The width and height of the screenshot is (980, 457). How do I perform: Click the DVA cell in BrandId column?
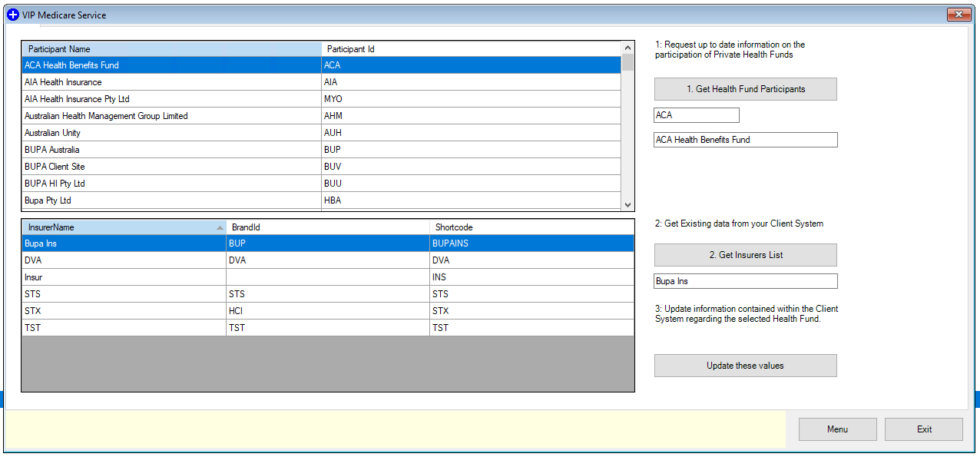pyautogui.click(x=328, y=260)
